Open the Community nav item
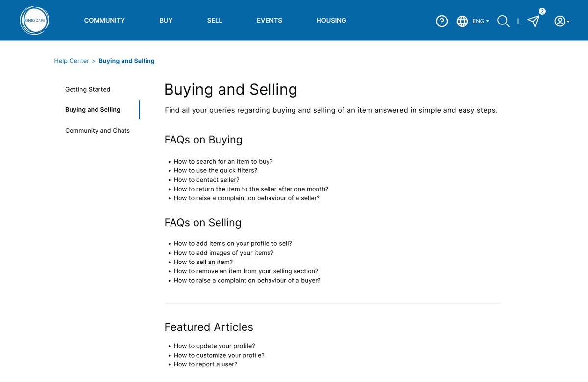This screenshot has width=588, height=382. point(104,20)
